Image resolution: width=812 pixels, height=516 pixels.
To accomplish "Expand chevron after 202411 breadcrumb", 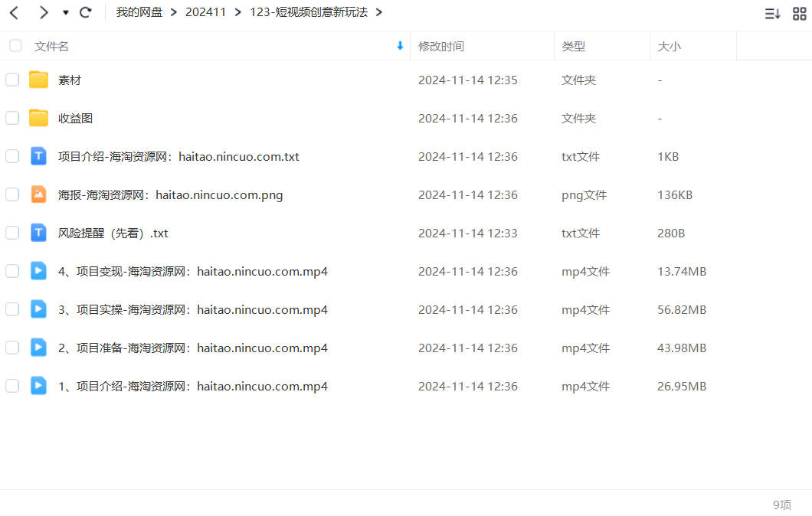I will click(238, 12).
